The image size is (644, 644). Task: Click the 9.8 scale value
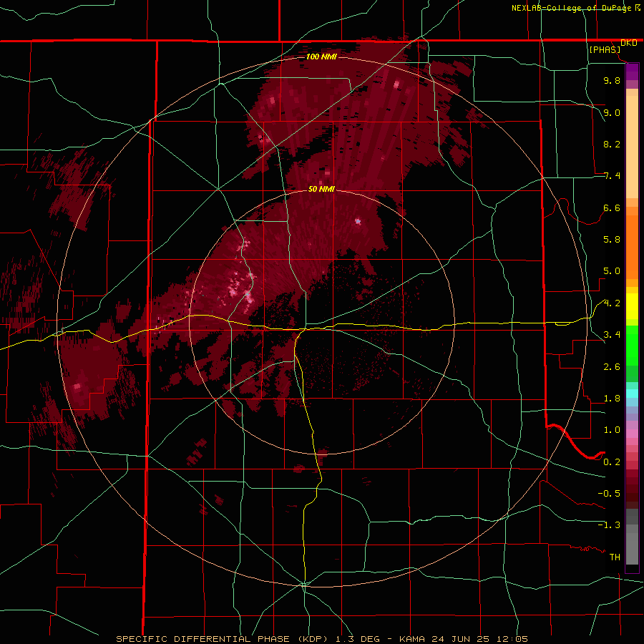pyautogui.click(x=612, y=80)
